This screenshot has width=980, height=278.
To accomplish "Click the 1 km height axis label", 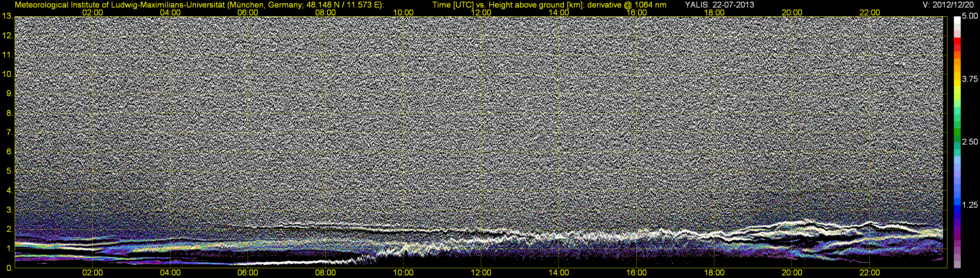I will click(9, 249).
